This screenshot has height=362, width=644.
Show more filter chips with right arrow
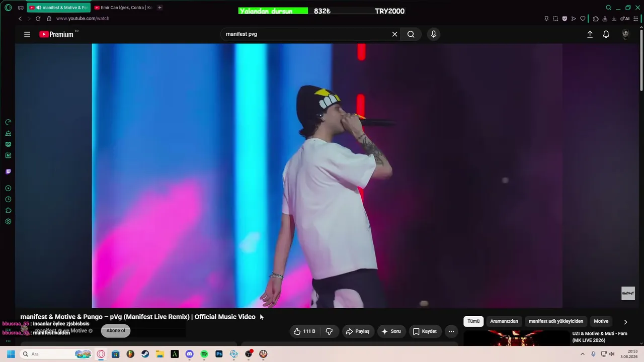click(x=625, y=322)
